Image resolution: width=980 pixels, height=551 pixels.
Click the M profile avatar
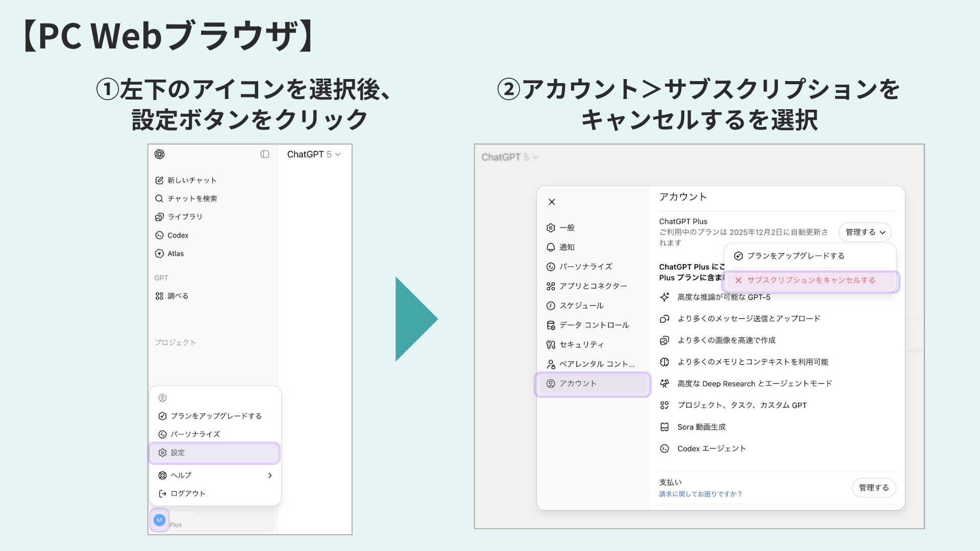tap(159, 520)
